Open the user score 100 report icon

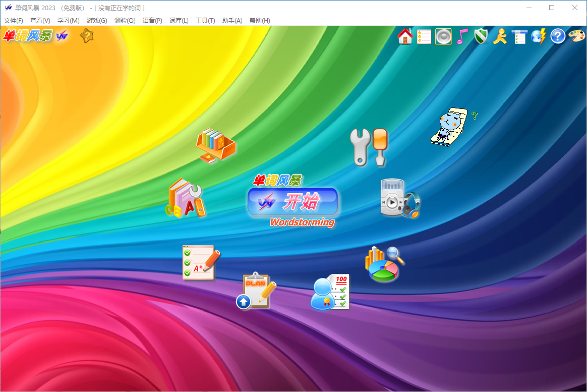tap(330, 292)
